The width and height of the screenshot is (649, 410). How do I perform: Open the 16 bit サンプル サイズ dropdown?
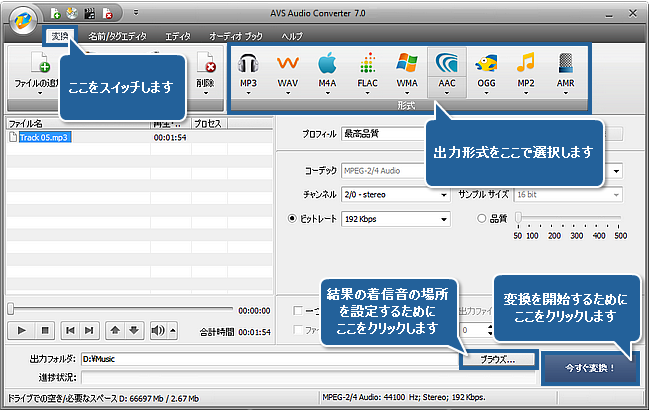(569, 194)
